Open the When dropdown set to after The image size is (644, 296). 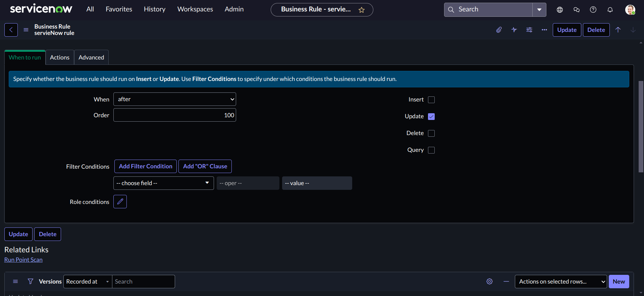[175, 99]
